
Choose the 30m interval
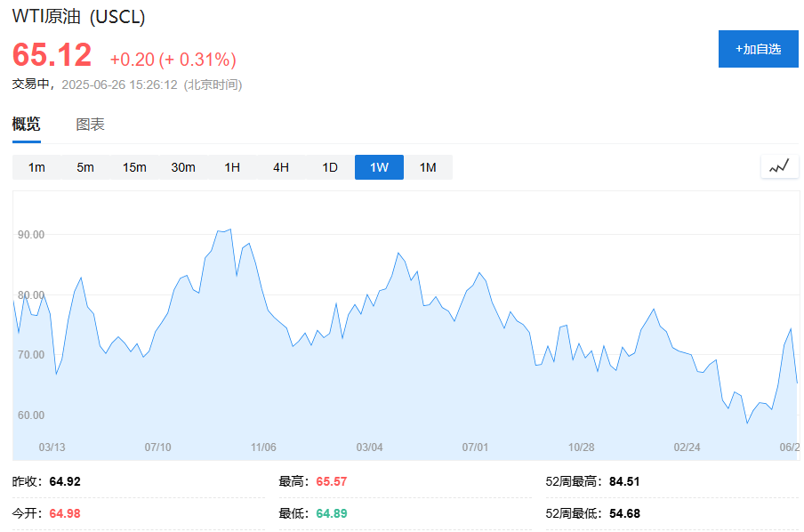pyautogui.click(x=183, y=167)
